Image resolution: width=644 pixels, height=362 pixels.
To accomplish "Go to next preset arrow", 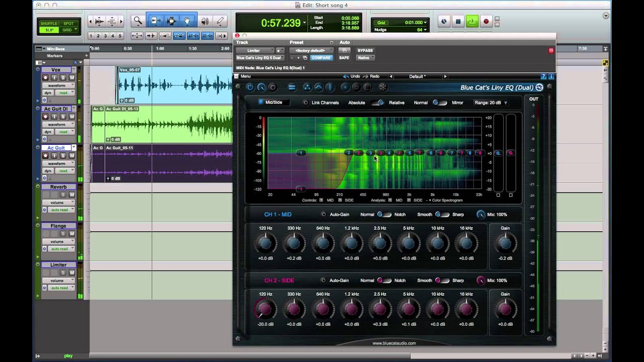I will tap(445, 76).
